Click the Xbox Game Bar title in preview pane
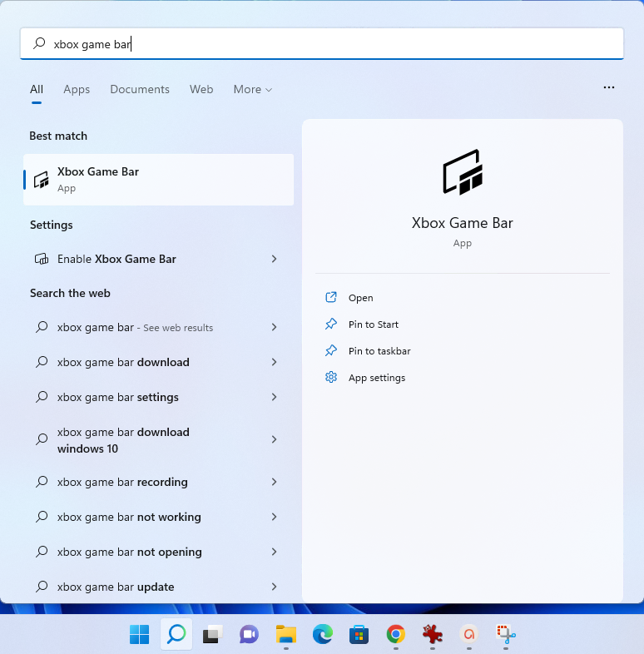This screenshot has width=644, height=654. click(462, 223)
